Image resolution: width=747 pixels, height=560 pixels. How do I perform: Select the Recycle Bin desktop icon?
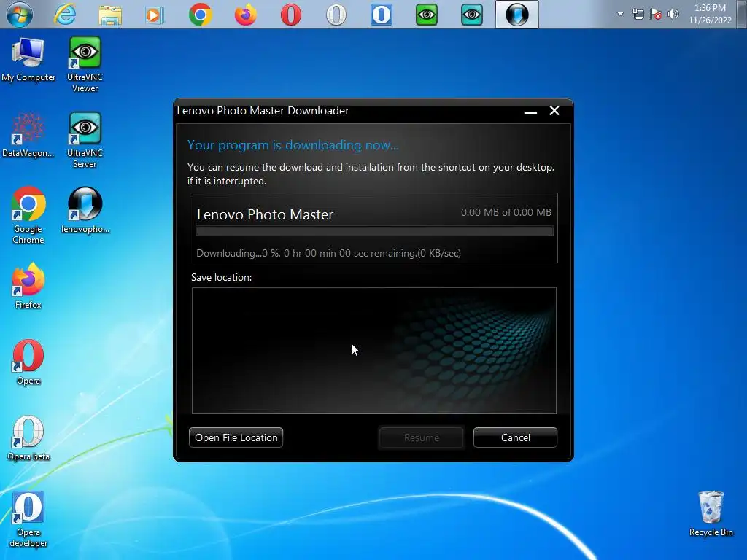tap(711, 514)
